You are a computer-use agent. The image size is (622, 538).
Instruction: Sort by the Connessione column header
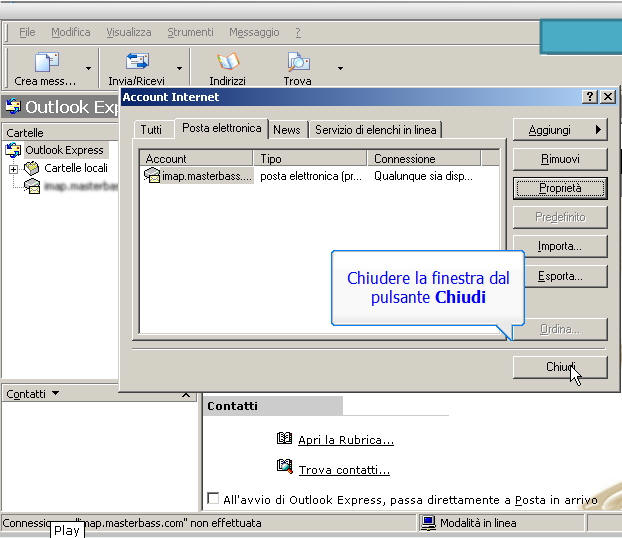point(424,159)
